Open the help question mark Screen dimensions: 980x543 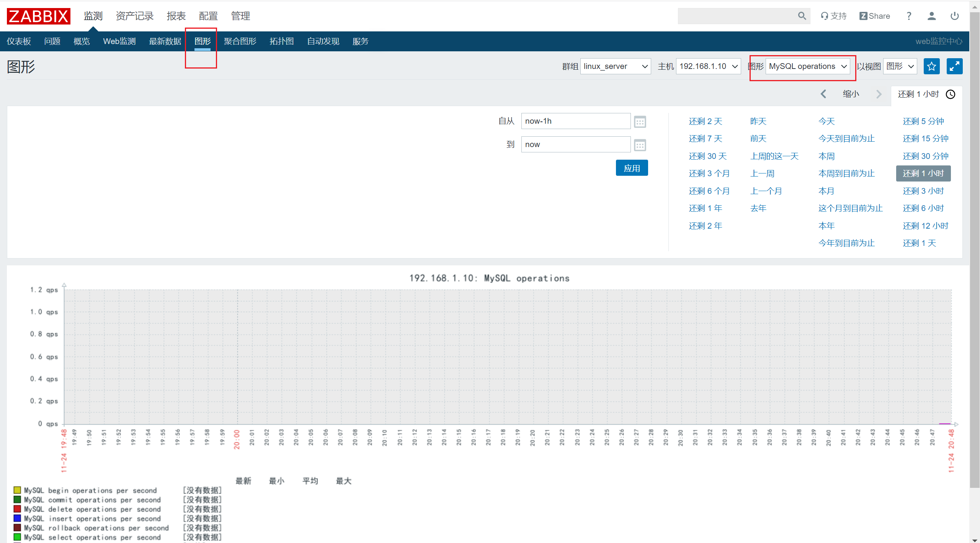pyautogui.click(x=909, y=16)
